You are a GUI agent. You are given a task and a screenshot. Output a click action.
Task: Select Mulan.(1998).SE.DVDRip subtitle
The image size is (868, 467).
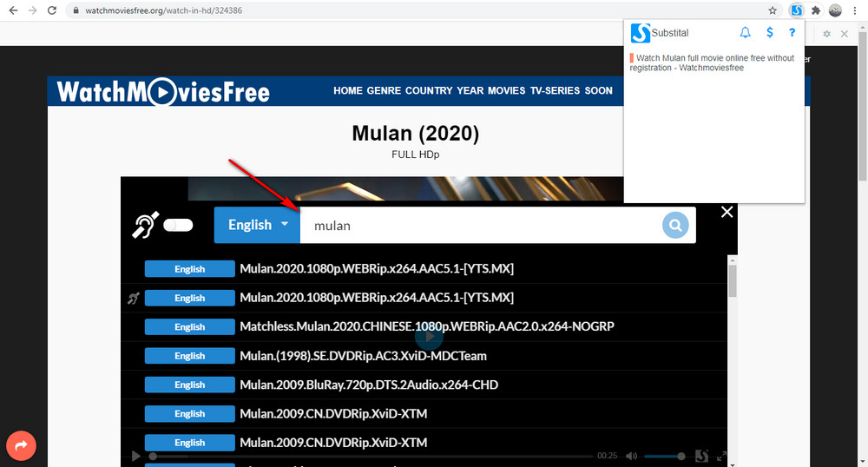[363, 356]
